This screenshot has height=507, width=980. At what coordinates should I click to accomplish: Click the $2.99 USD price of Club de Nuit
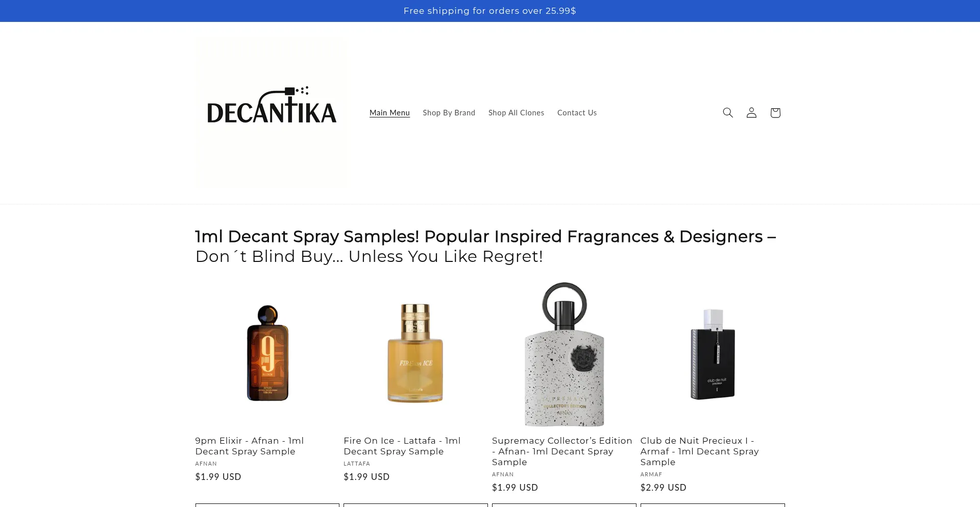point(664,488)
